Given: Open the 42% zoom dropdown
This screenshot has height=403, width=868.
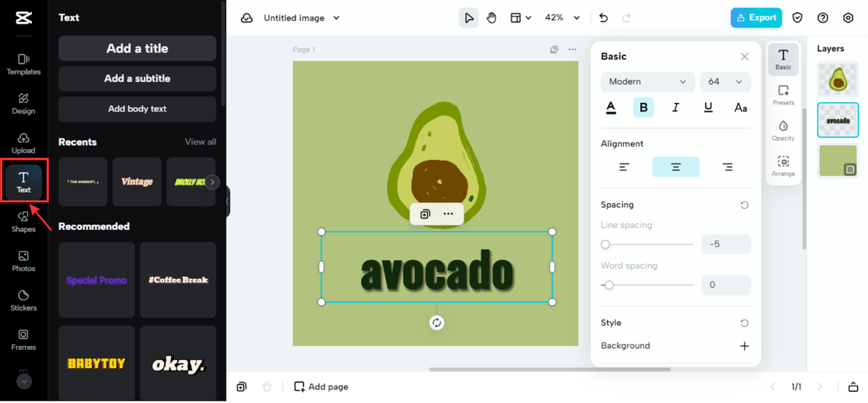Looking at the screenshot, I should coord(563,18).
